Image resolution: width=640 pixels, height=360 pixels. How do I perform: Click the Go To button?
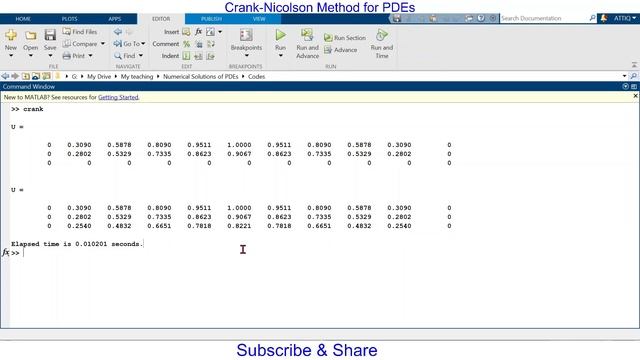coord(127,44)
